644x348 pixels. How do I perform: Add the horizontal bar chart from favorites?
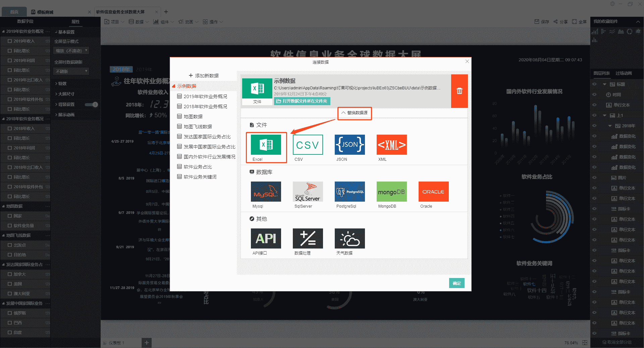click(x=603, y=31)
